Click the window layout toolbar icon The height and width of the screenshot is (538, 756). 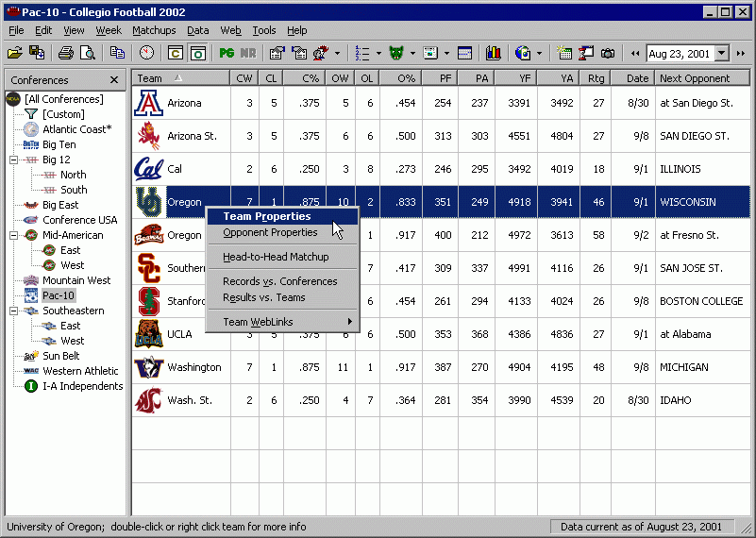coord(430,53)
